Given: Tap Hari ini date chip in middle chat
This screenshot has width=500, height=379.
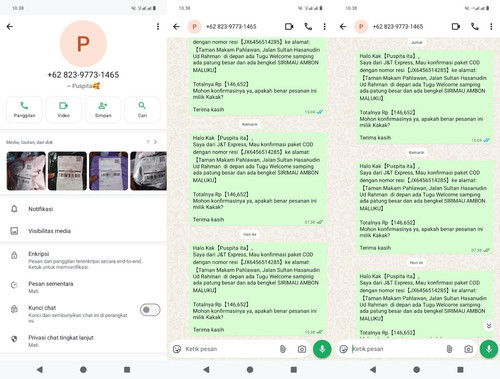Looking at the screenshot, I should 250,234.
